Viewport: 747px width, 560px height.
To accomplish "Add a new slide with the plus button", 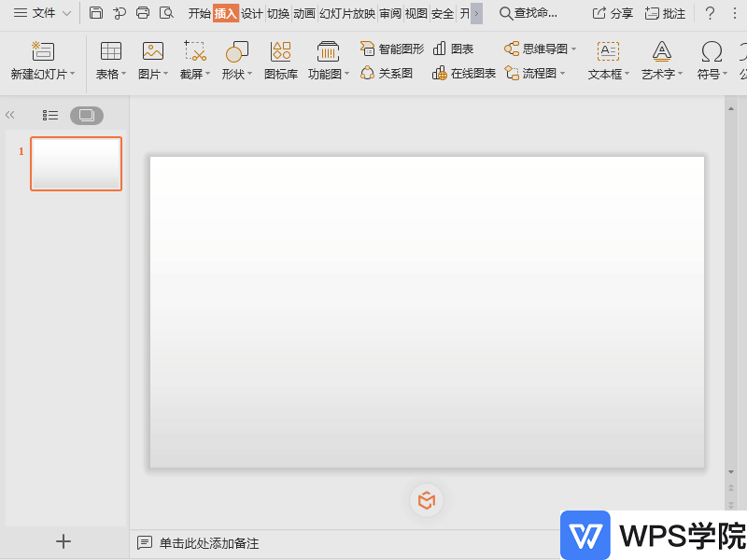I will (63, 540).
